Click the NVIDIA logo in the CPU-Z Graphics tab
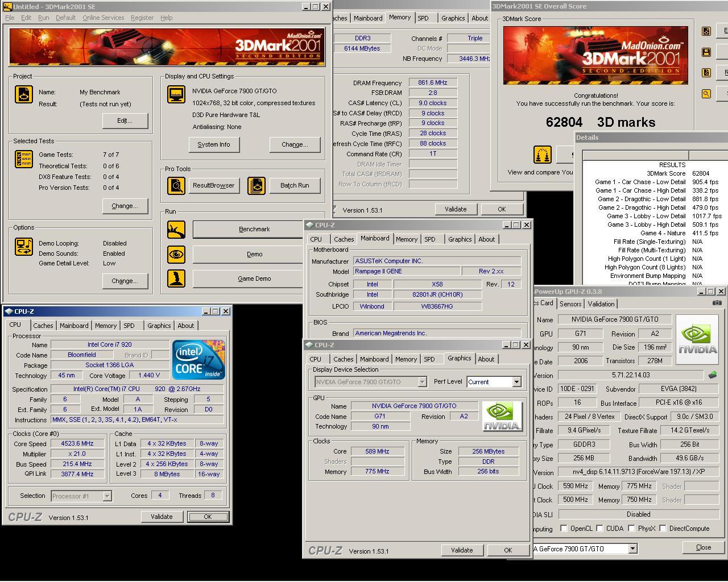 (x=502, y=417)
